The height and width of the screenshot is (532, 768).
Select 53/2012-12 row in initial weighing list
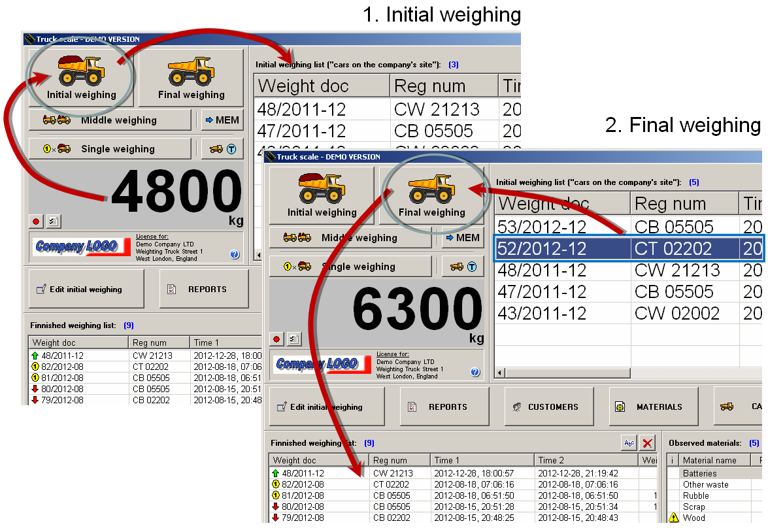(x=628, y=226)
